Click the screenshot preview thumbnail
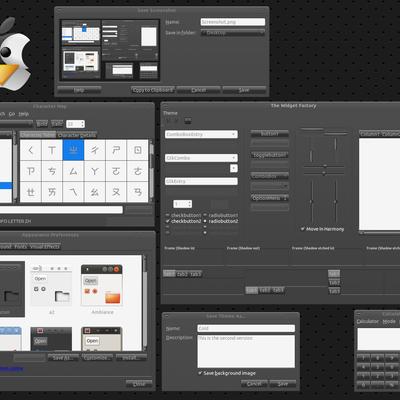 pyautogui.click(x=110, y=50)
